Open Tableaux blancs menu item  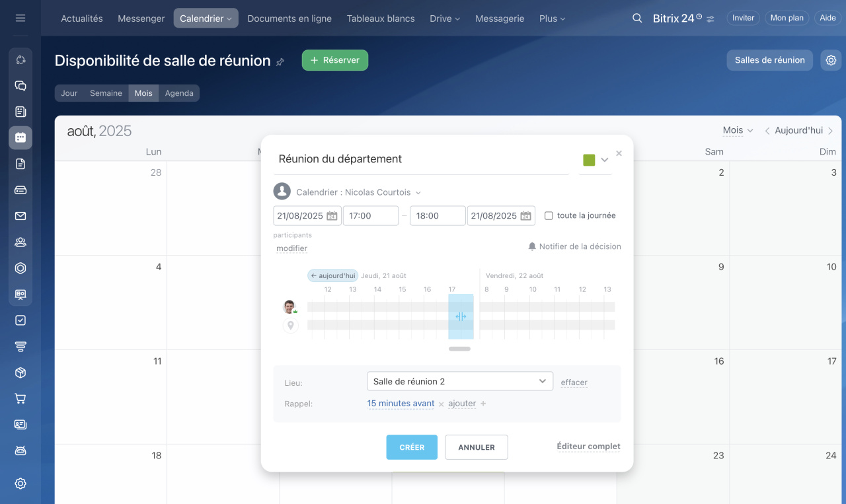381,18
